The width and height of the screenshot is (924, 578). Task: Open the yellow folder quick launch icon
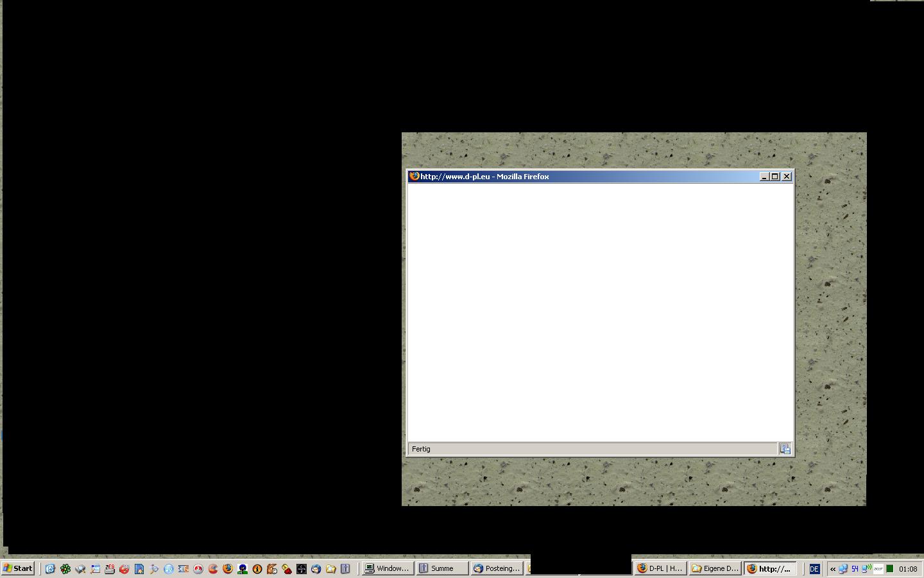(x=331, y=569)
